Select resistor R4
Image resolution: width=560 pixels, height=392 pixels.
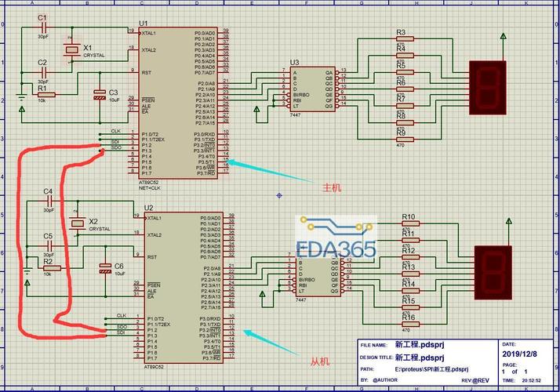[x=405, y=56]
